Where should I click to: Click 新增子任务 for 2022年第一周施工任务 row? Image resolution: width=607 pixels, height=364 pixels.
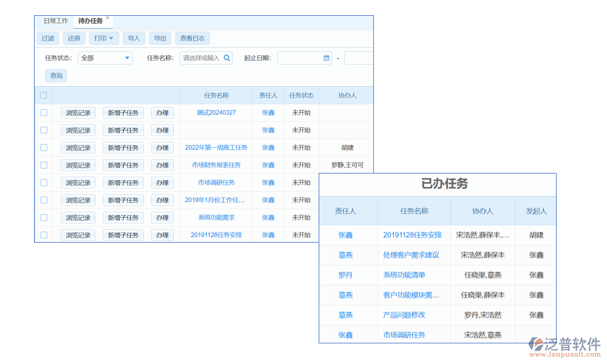point(123,147)
